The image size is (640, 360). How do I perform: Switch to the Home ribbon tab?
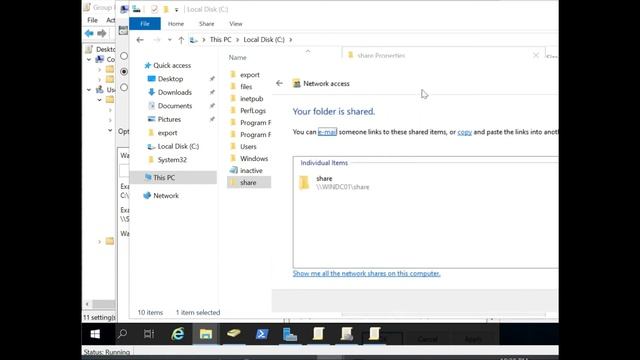(176, 24)
